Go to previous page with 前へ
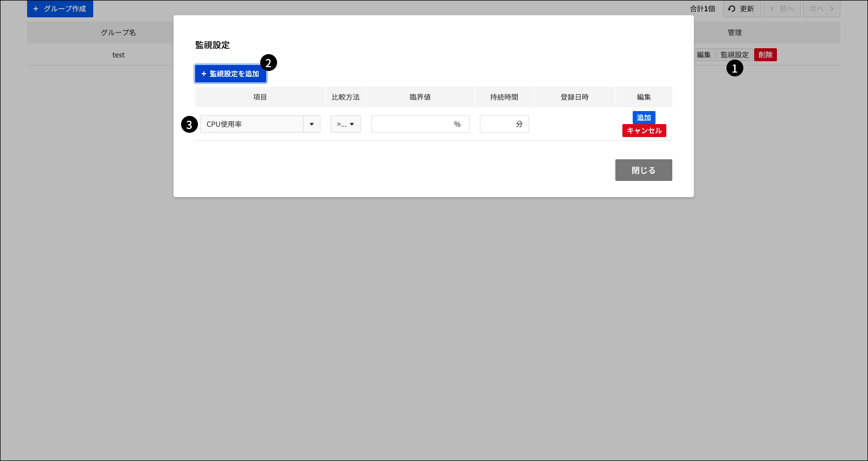This screenshot has width=868, height=461. click(782, 9)
